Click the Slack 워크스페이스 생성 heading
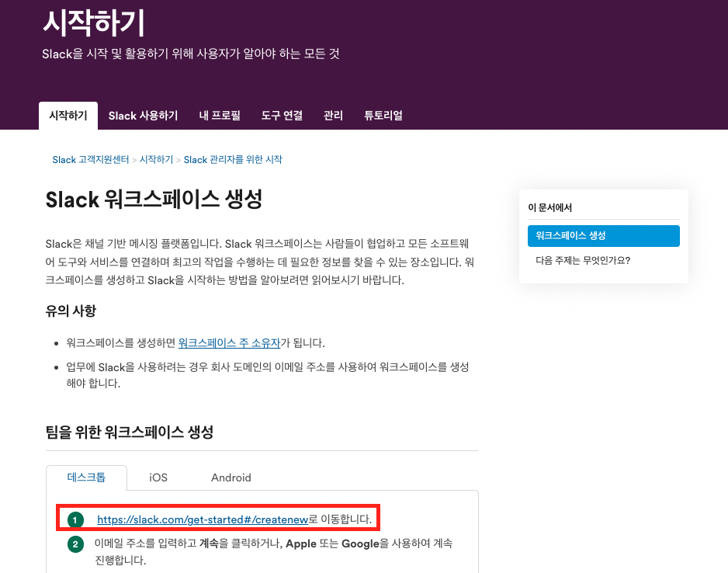The image size is (728, 573). click(154, 200)
